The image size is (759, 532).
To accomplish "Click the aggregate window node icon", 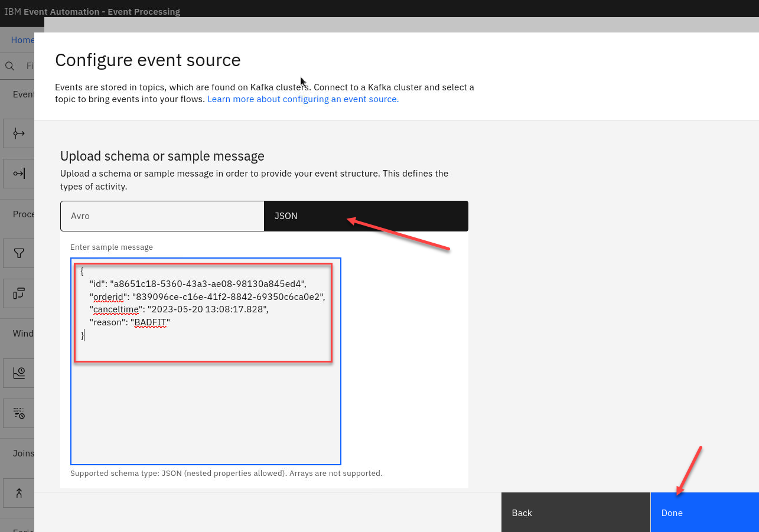I will 19,373.
